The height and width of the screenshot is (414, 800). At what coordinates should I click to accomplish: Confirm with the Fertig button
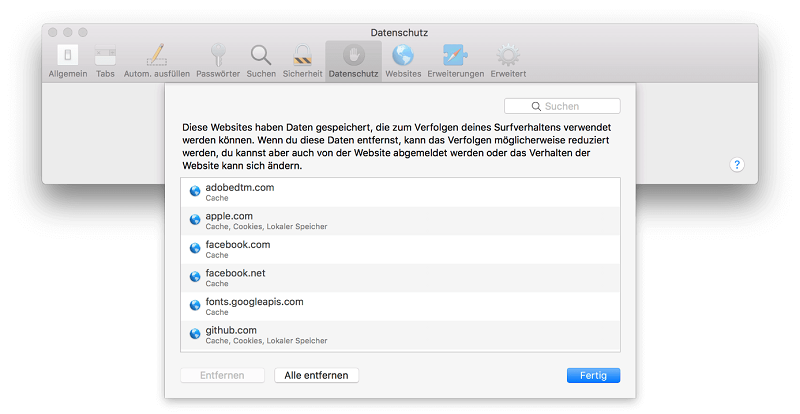pos(593,375)
